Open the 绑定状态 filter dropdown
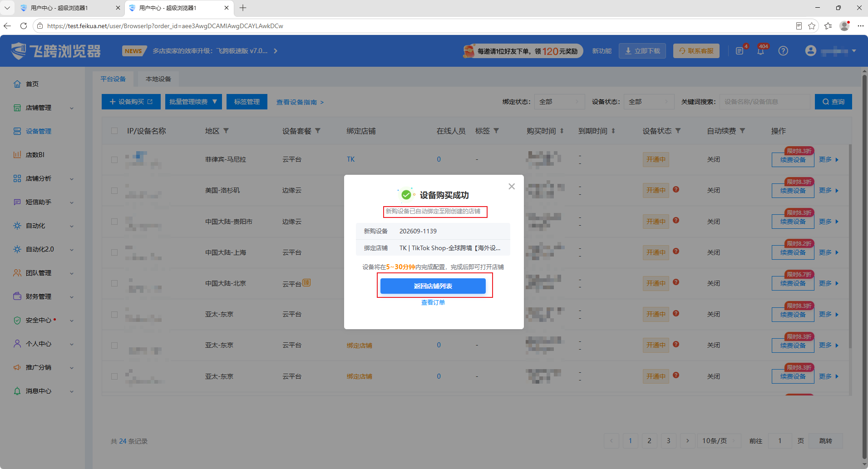Viewport: 868px width, 469px height. [560, 102]
